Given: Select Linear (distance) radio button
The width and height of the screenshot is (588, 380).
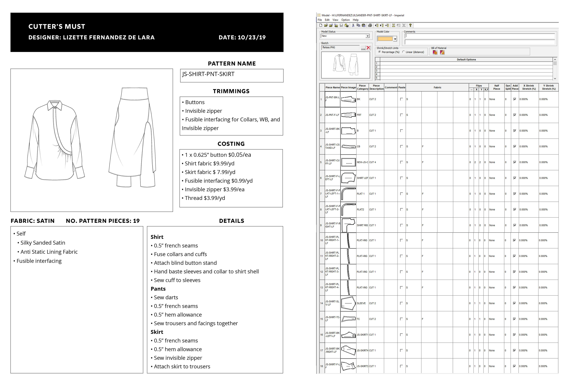Looking at the screenshot, I should coord(403,52).
